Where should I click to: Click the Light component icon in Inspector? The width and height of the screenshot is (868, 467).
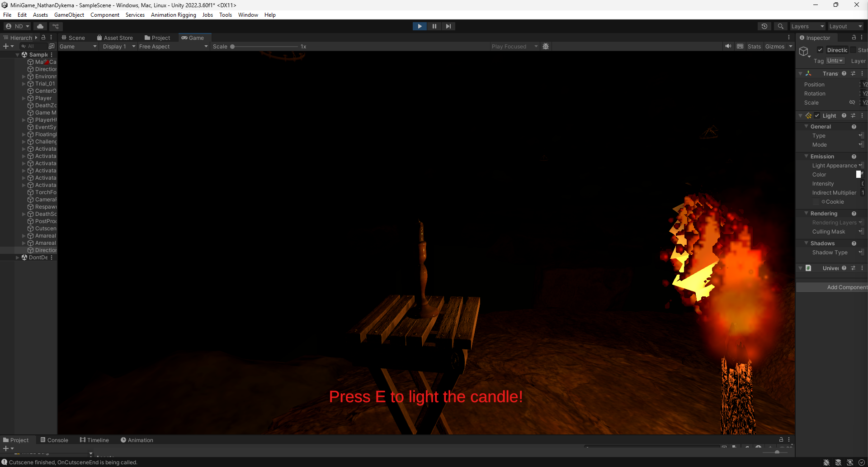click(809, 116)
